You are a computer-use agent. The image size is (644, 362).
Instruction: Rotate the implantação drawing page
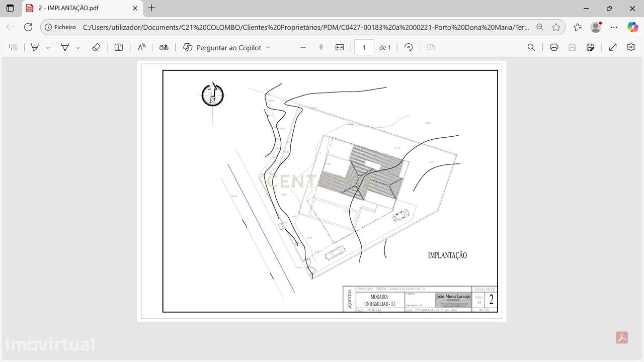[408, 47]
